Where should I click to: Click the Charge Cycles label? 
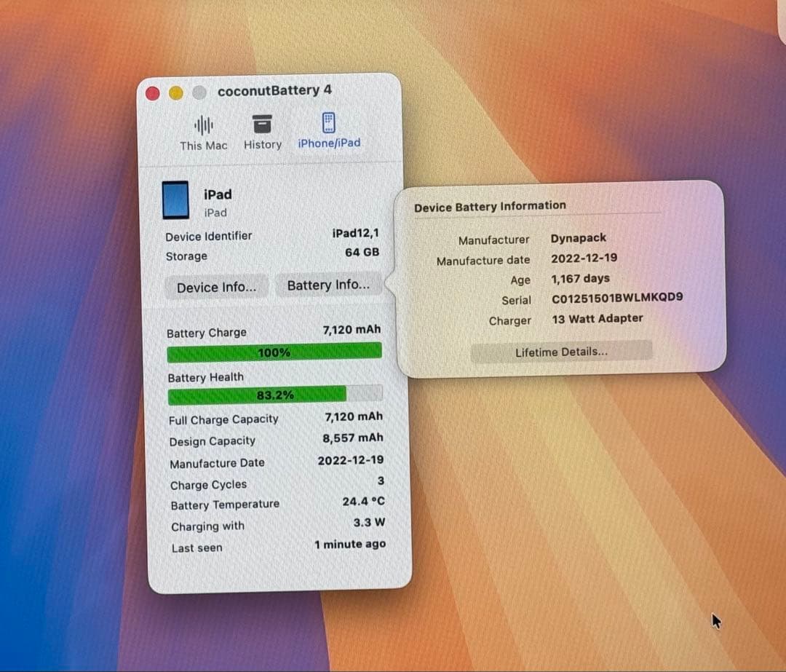point(208,485)
